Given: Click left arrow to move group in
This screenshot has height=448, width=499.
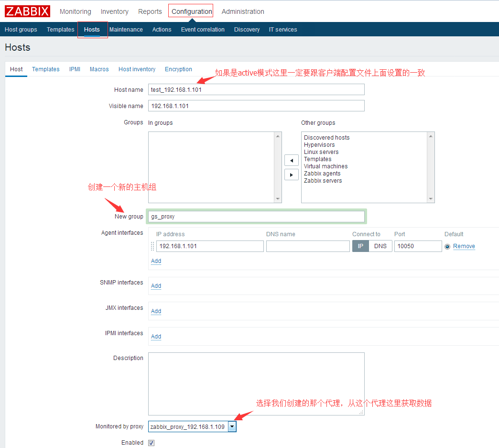Looking at the screenshot, I should coord(291,160).
